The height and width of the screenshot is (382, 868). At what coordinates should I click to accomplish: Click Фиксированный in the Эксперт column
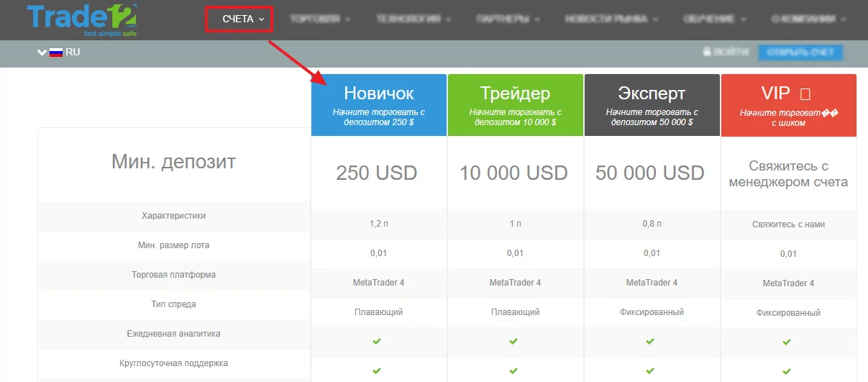(x=652, y=312)
